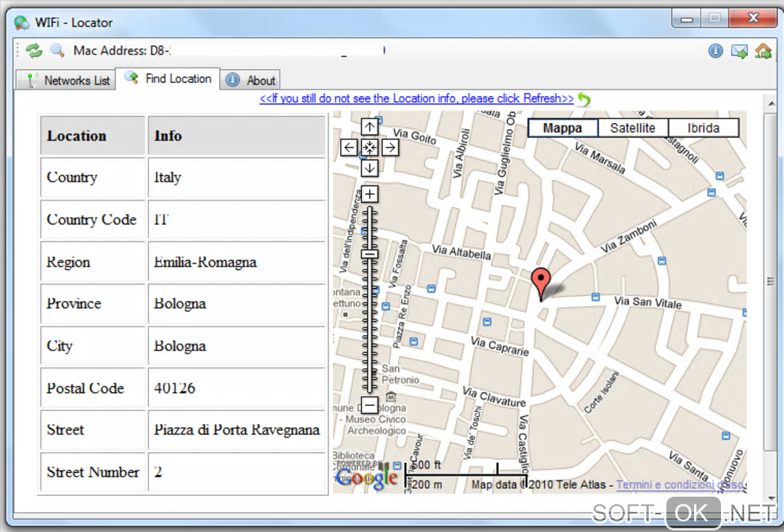784x532 pixels.
Task: Click the envelope mail icon
Action: (x=739, y=52)
